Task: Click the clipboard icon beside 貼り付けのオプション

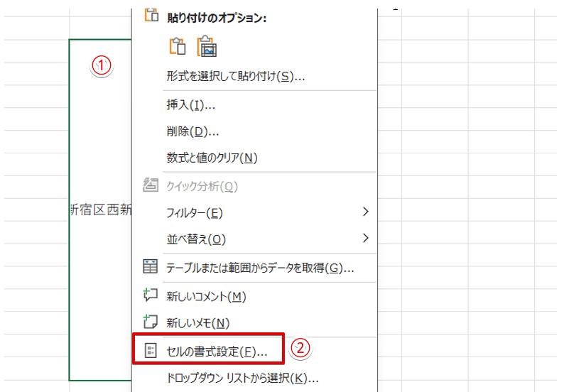Action: click(x=151, y=16)
